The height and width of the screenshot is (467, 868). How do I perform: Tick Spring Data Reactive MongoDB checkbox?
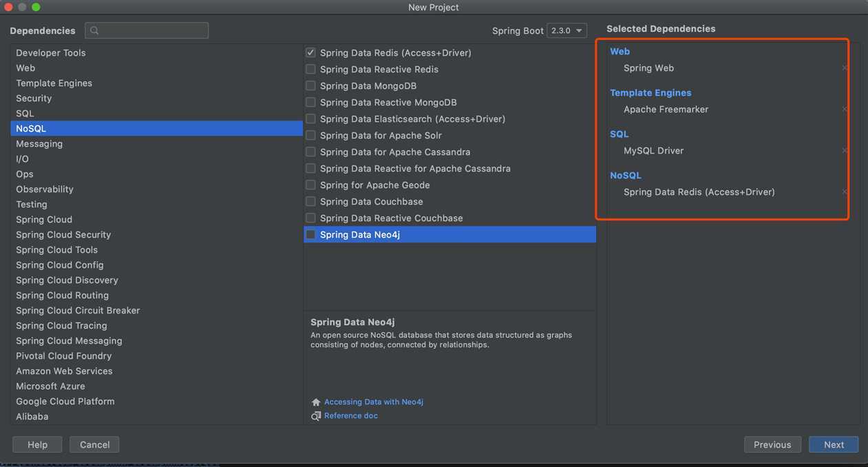[310, 102]
